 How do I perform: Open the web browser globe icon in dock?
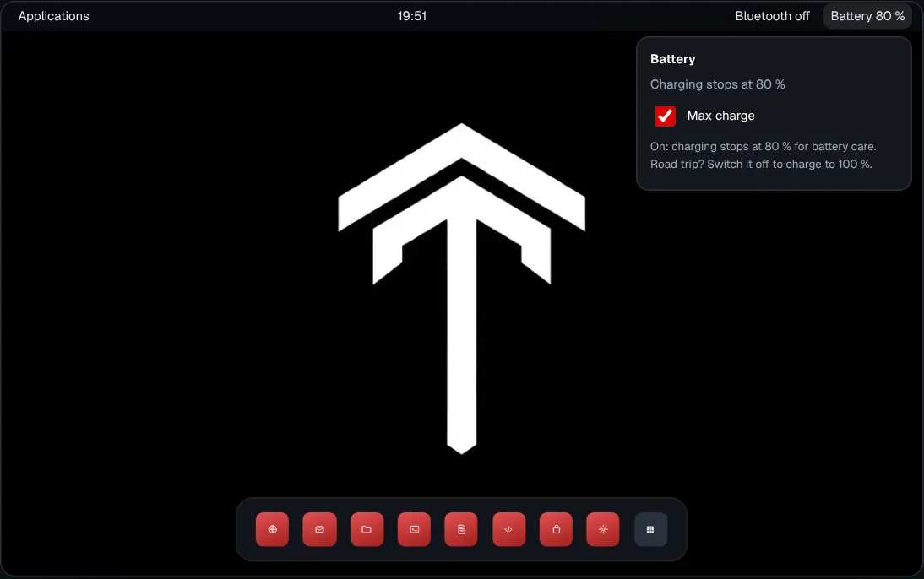pos(272,529)
